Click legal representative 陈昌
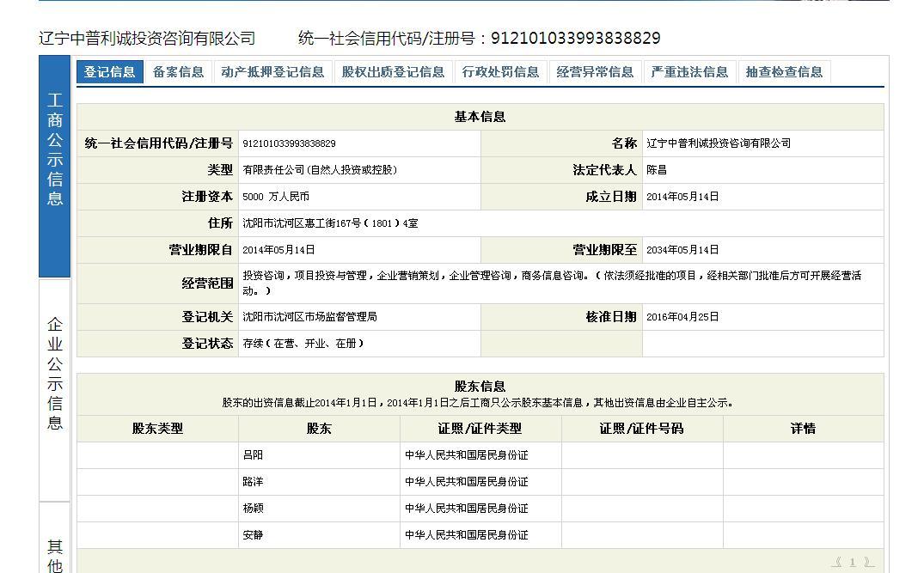 (657, 169)
